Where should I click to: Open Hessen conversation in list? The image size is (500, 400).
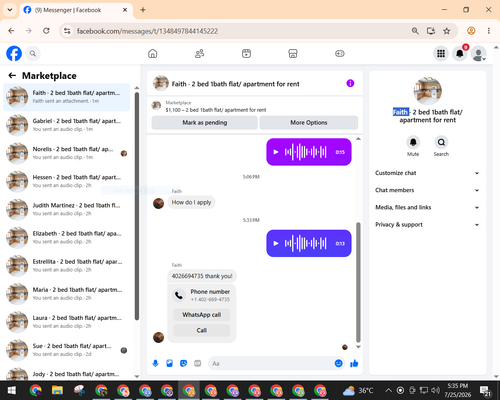click(67, 181)
